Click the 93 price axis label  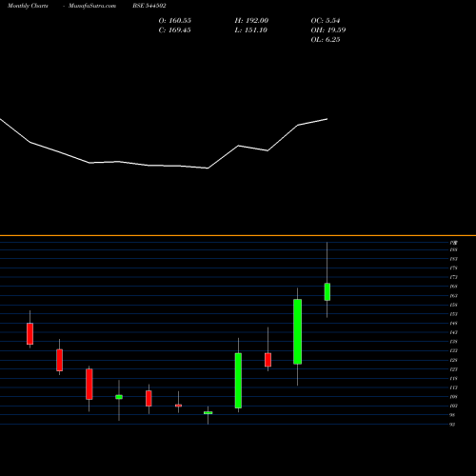452,425
